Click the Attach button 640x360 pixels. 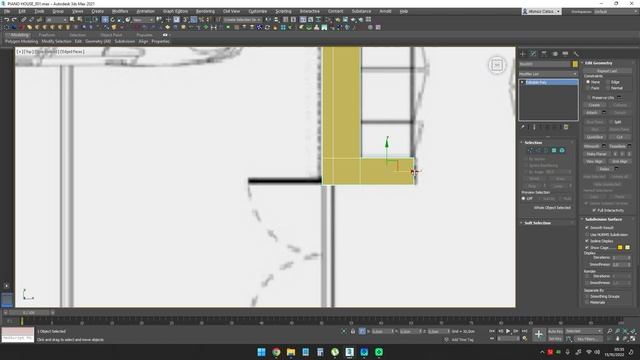591,113
